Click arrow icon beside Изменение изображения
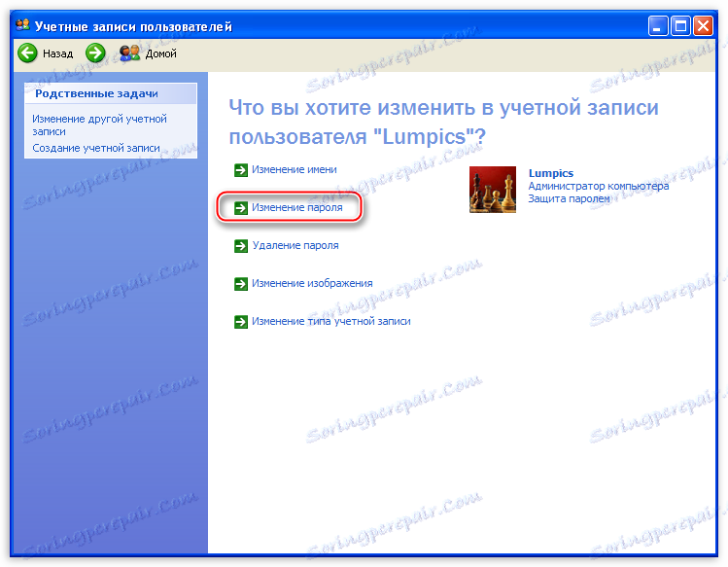The image size is (728, 567). (241, 284)
